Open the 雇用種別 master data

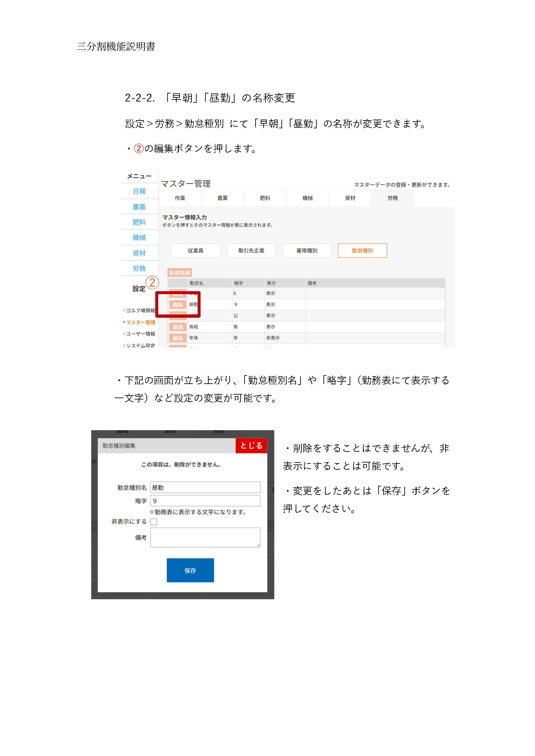pos(307,250)
